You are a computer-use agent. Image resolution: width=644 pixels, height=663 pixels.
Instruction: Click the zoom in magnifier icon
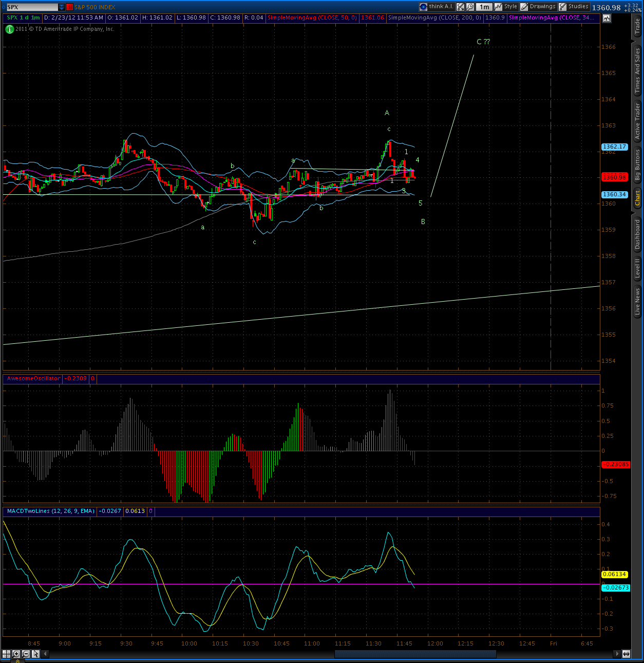(16, 654)
